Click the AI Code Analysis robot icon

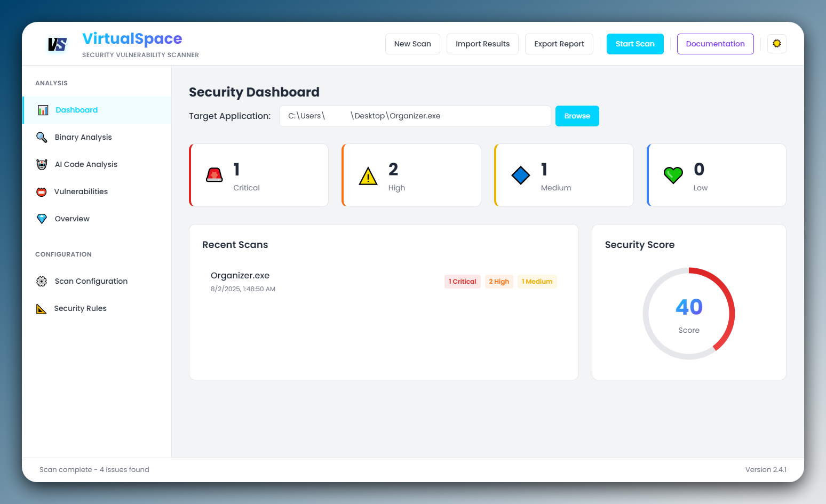pos(42,165)
